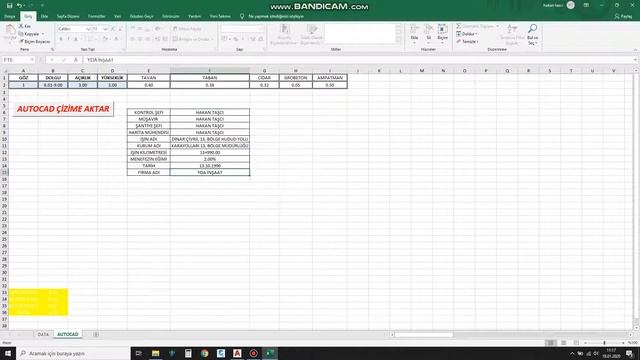This screenshot has height=360, width=640.
Task: Select the YÜKSEKLİK header cell
Action: click(112, 78)
